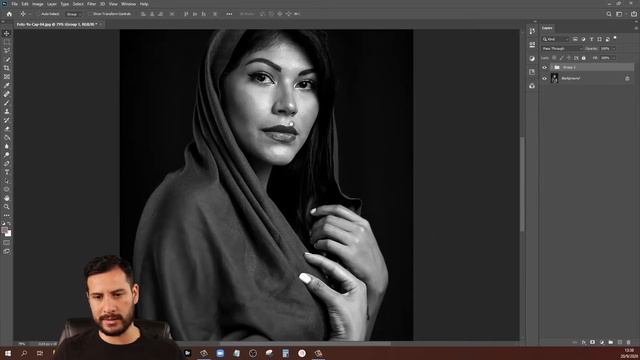
Task: Select the Hand tool
Action: [x=7, y=198]
